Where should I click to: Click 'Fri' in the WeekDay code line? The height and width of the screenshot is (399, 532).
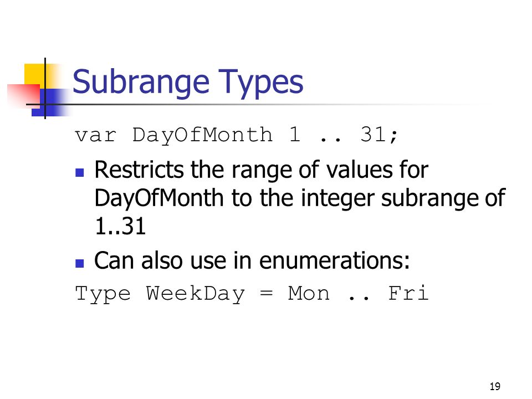pyautogui.click(x=408, y=293)
